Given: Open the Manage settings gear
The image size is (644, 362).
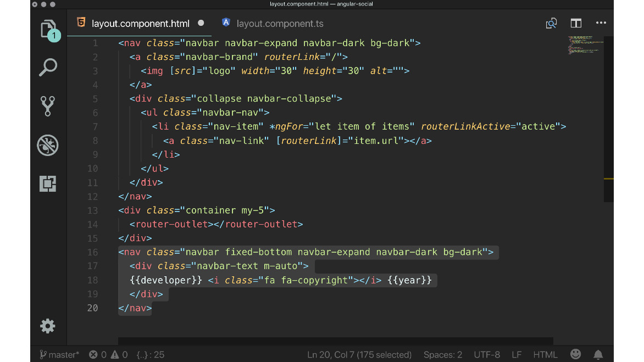Looking at the screenshot, I should (x=48, y=326).
